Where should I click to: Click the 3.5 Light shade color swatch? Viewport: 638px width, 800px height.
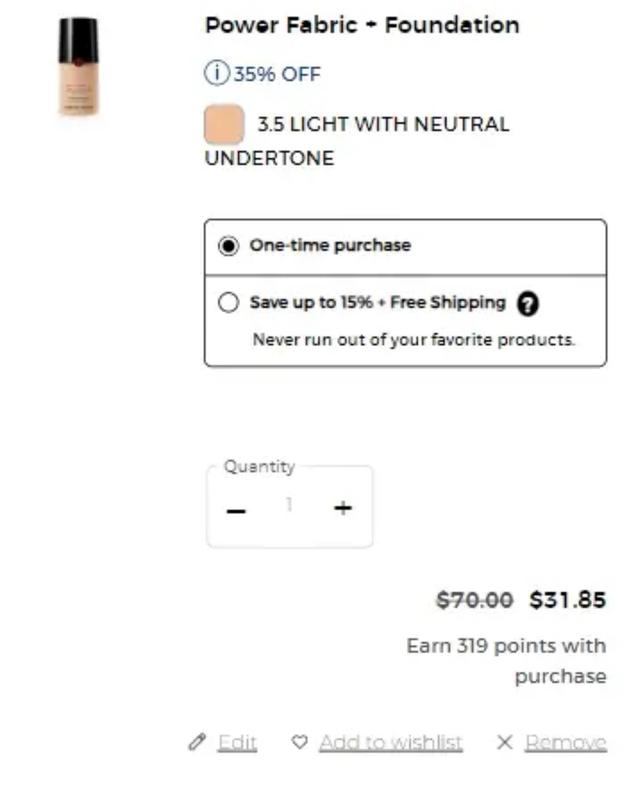224,125
